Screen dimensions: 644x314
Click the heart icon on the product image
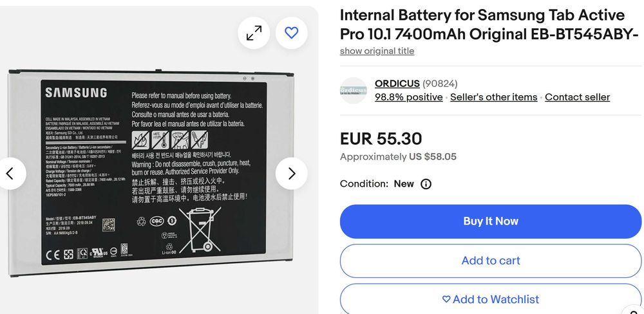pyautogui.click(x=292, y=33)
